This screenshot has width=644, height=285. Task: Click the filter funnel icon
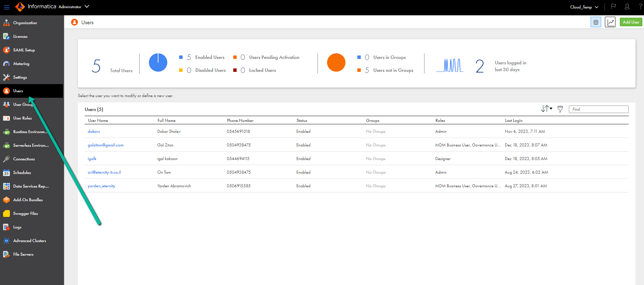pos(560,109)
